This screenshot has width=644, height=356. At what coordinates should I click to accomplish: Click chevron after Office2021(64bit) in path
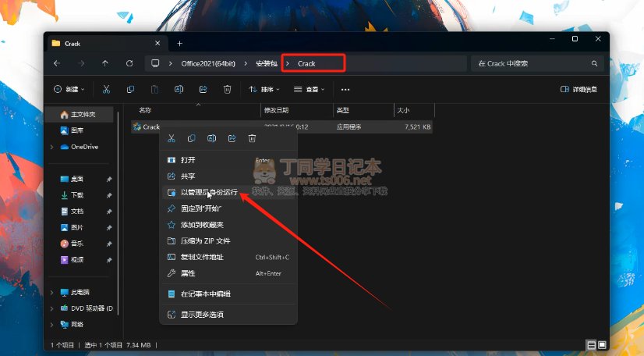coord(246,63)
